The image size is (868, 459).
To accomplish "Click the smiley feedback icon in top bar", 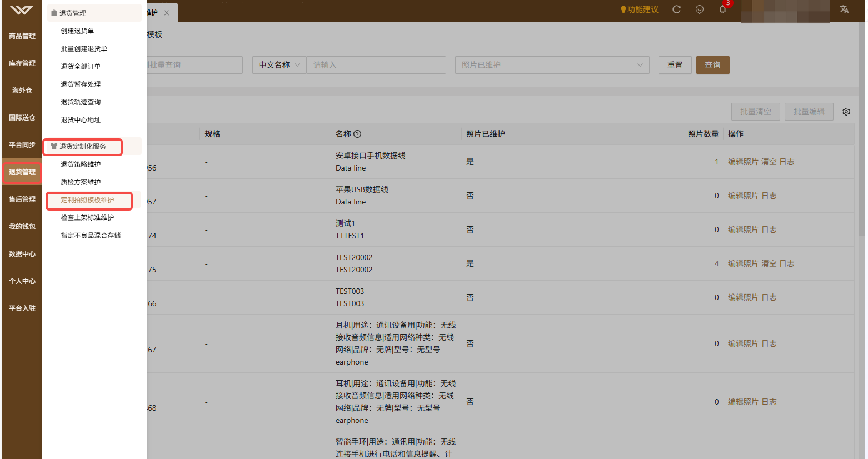I will [x=700, y=9].
